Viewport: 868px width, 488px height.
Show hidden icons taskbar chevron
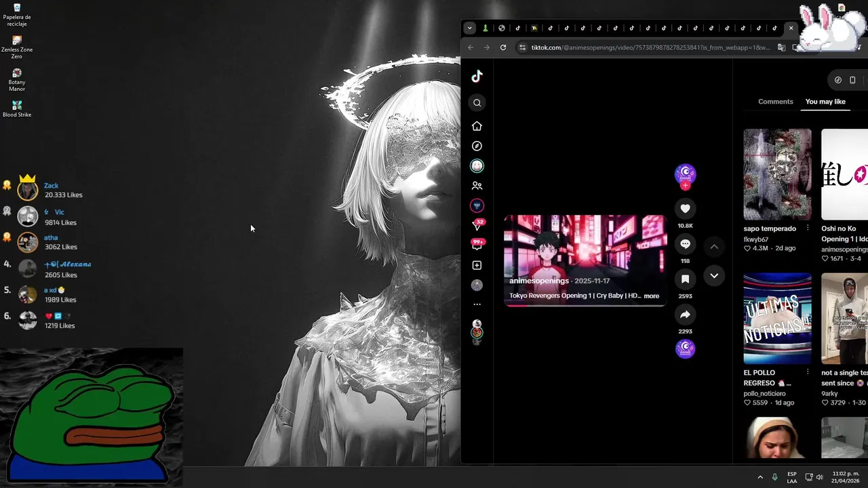click(x=760, y=477)
